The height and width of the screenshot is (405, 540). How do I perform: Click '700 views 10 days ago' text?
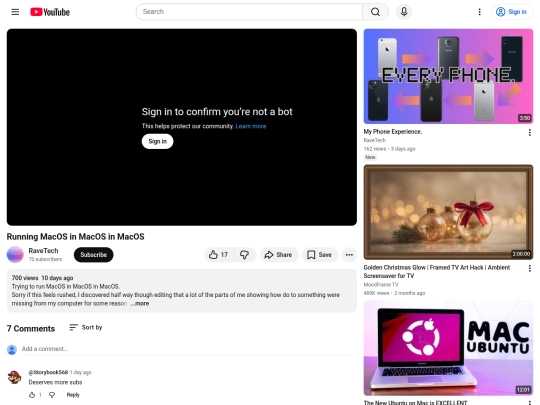(x=42, y=278)
